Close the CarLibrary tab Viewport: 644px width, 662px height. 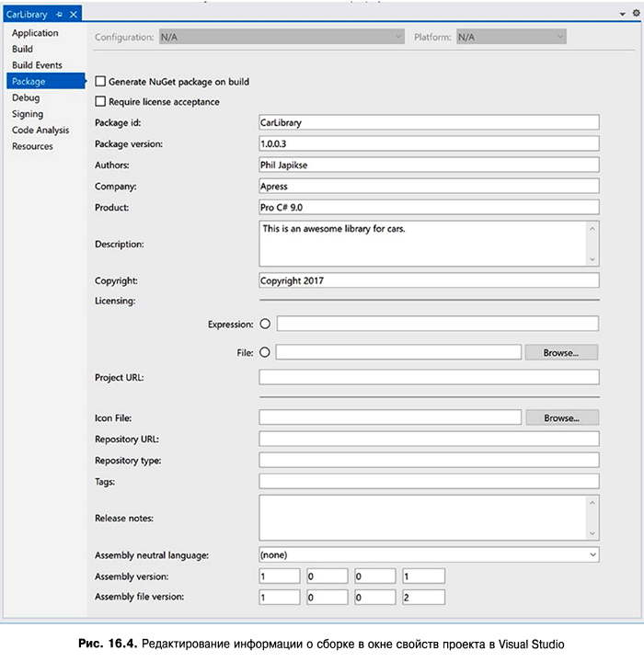tap(73, 15)
